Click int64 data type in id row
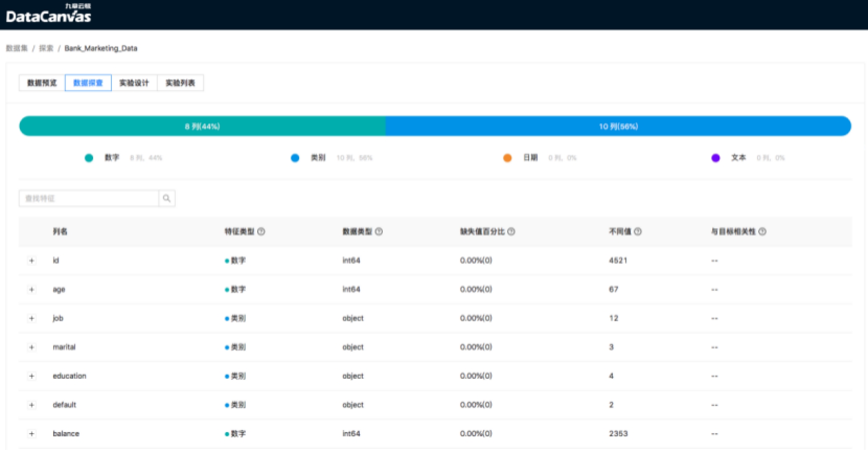 tap(351, 261)
